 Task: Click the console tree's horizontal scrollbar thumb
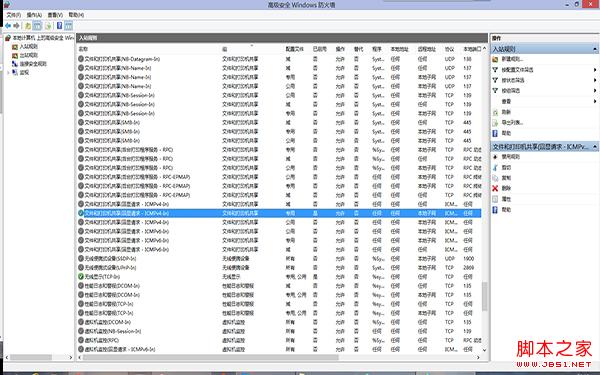31,357
